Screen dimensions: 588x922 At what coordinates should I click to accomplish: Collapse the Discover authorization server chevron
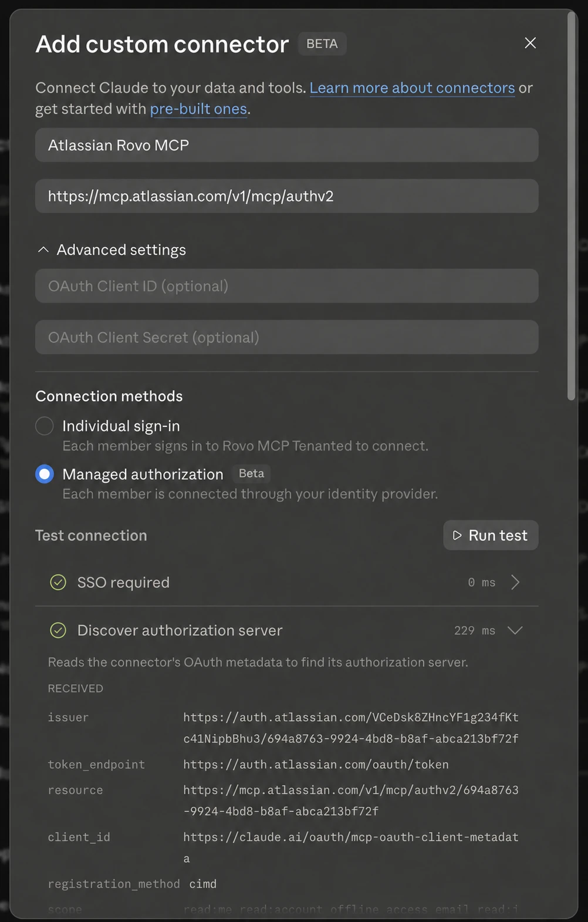[x=515, y=630]
